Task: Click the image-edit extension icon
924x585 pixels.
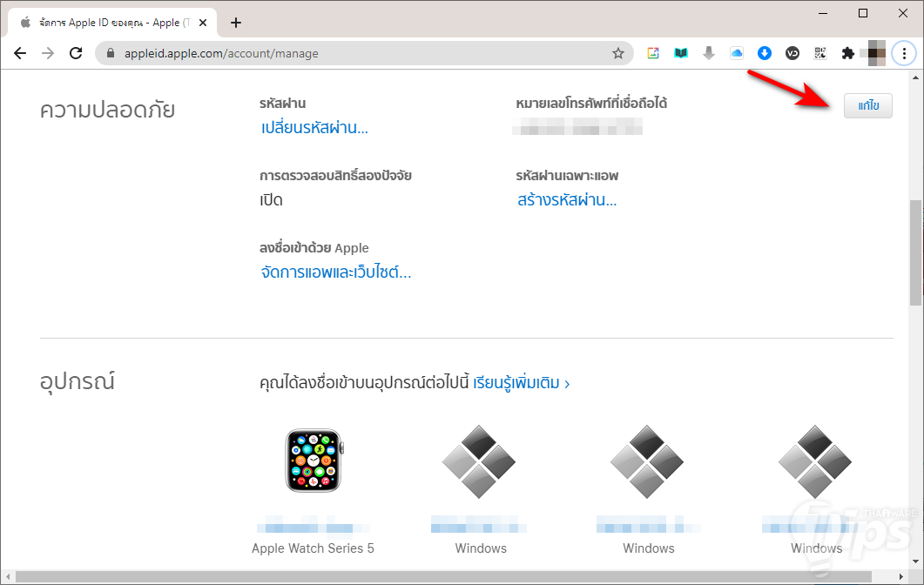Action: click(x=653, y=54)
